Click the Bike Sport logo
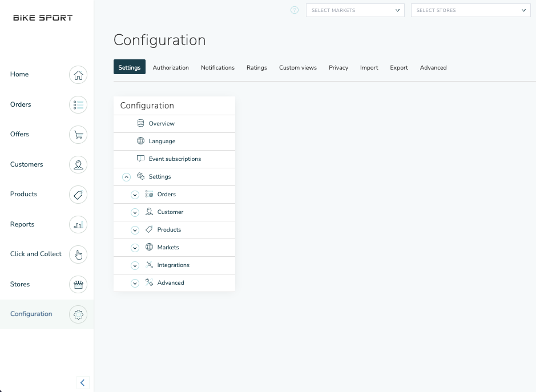 coord(43,18)
